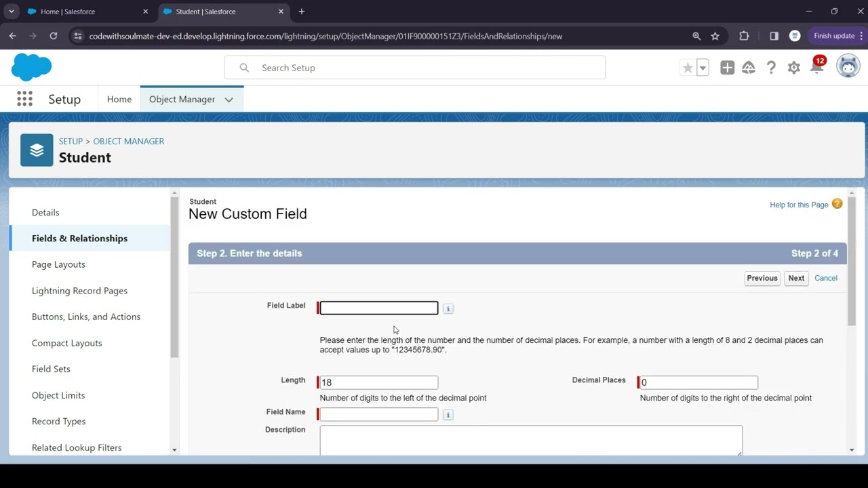Open the user profile avatar

click(x=848, y=67)
